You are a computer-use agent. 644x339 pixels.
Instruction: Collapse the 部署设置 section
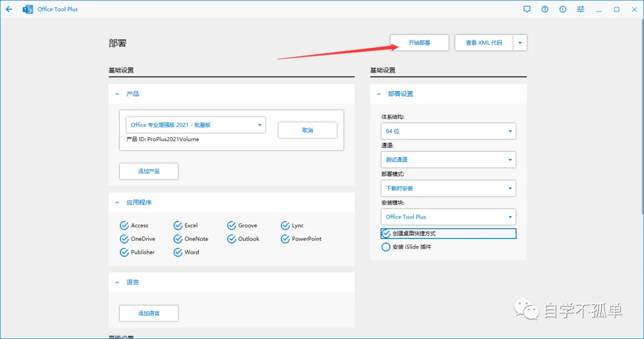pyautogui.click(x=379, y=94)
